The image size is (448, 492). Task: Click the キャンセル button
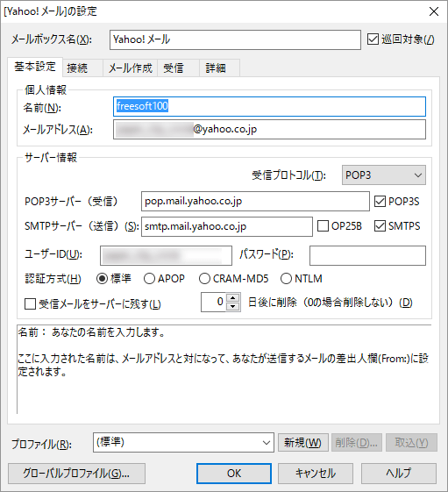point(316,474)
